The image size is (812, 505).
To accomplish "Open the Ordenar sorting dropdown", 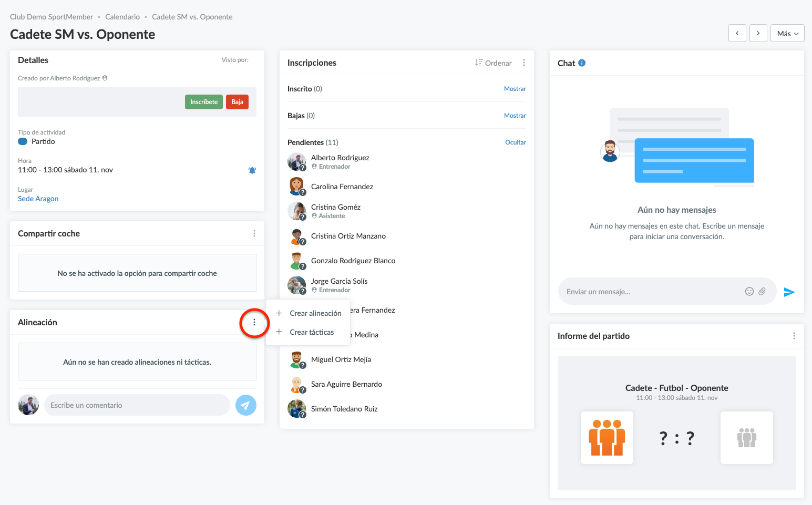I will coord(493,63).
